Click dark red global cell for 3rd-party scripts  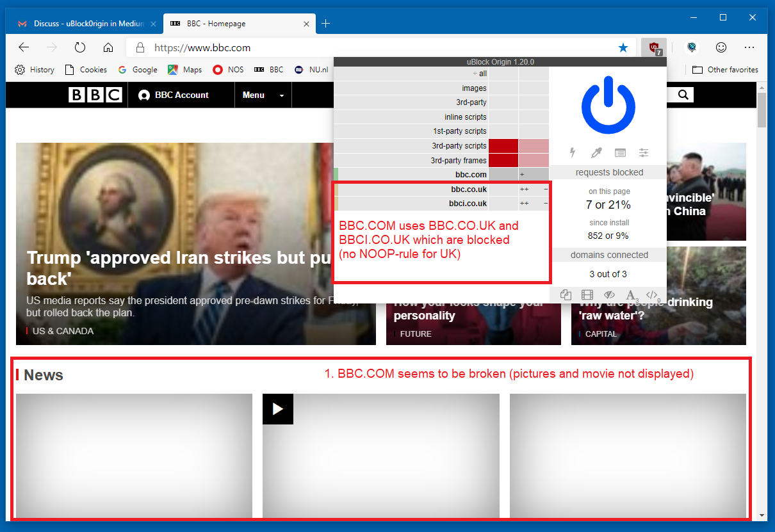click(503, 146)
